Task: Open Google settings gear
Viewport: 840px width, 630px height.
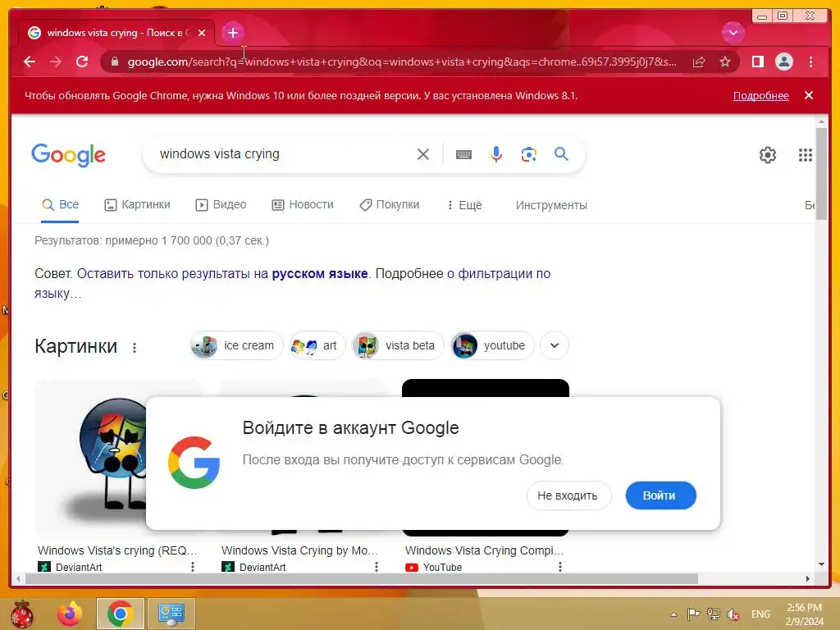Action: pos(768,155)
